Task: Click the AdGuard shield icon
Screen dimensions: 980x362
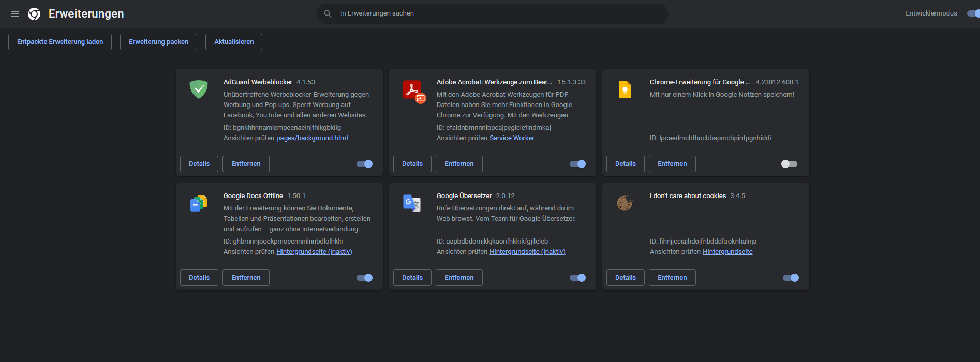Action: coord(199,89)
